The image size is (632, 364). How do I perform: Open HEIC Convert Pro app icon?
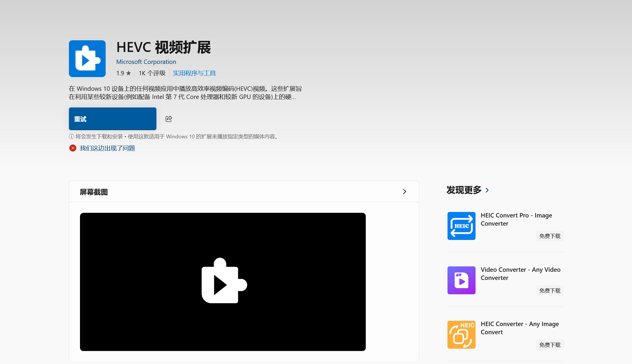[x=461, y=226]
